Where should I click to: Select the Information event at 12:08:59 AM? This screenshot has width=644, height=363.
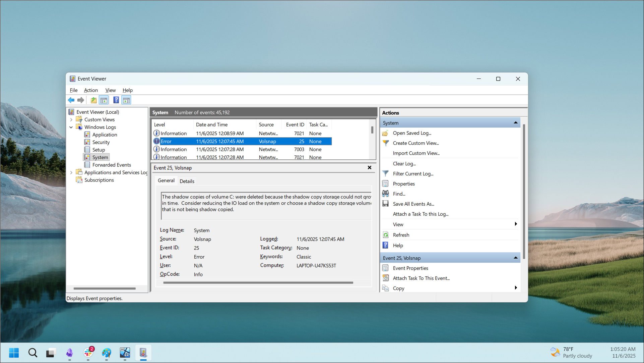coord(242,134)
